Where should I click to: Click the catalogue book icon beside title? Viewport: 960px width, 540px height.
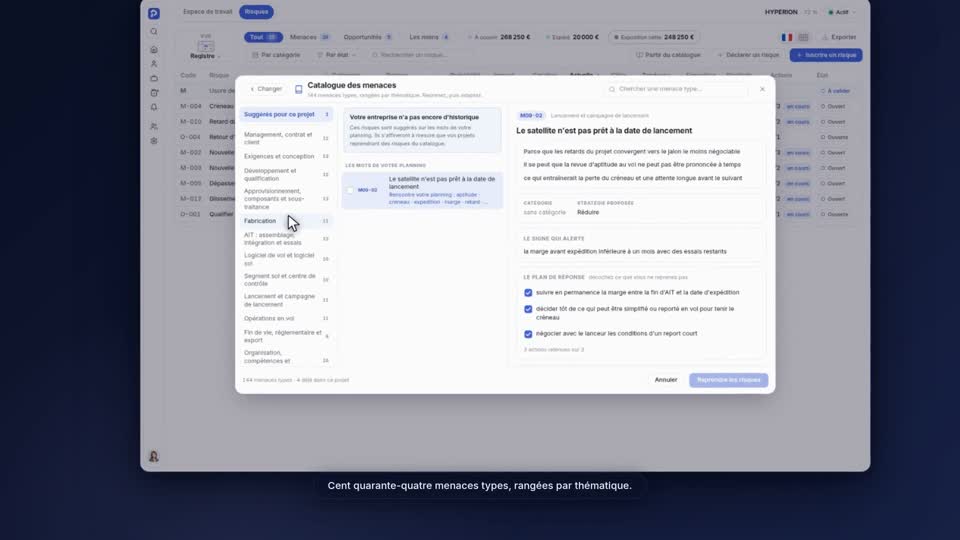tap(299, 89)
